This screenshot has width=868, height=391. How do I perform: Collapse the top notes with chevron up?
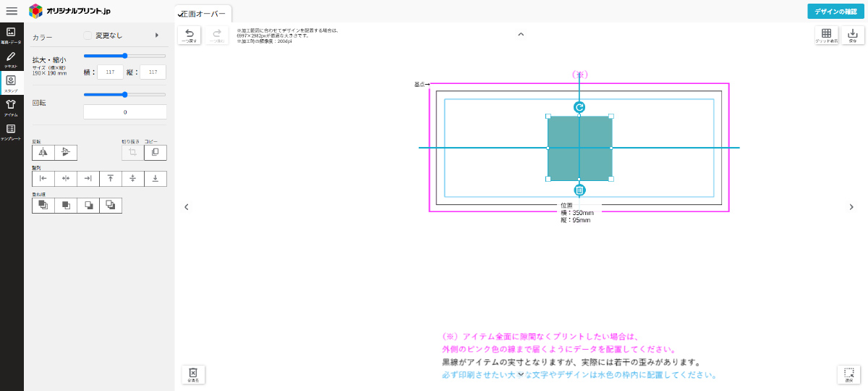click(x=521, y=34)
